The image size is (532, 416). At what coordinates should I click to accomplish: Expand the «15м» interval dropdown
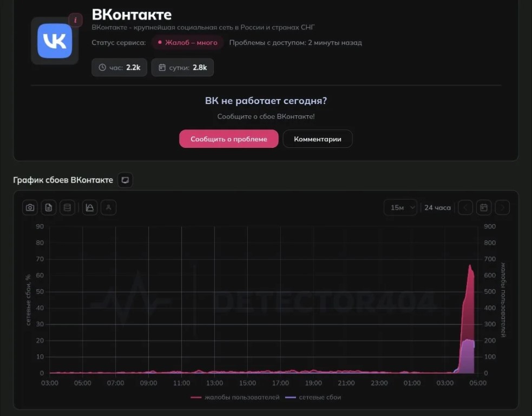click(400, 207)
